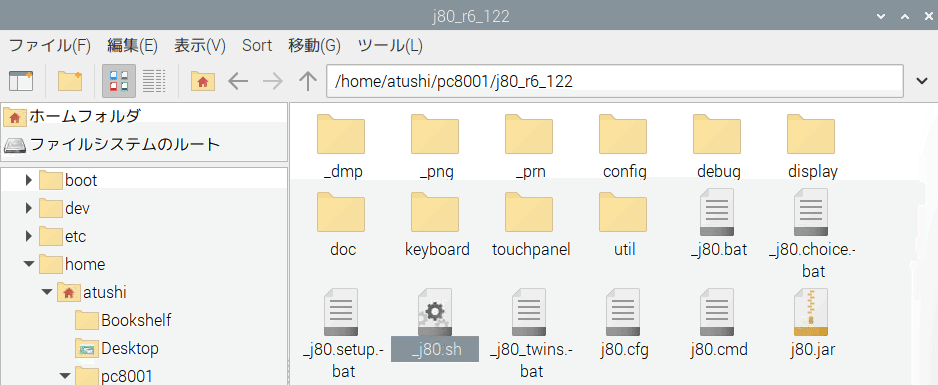Select the touchpanel folder icon
The height and width of the screenshot is (385, 938).
pos(529,212)
